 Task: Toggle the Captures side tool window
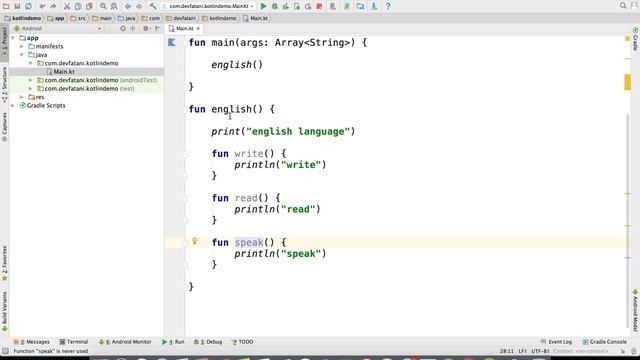4,128
